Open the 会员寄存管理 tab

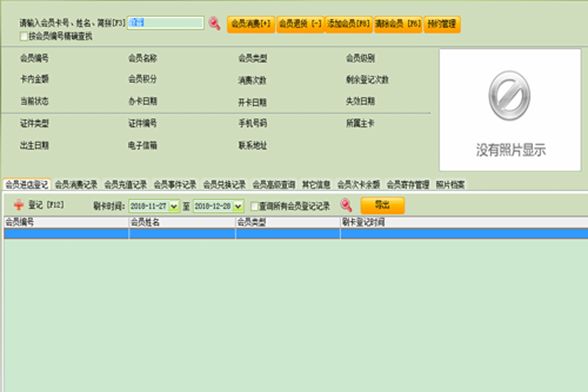pyautogui.click(x=408, y=185)
